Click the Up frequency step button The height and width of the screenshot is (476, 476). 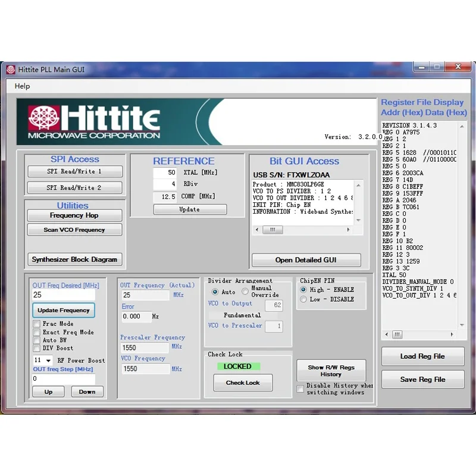coord(48,392)
